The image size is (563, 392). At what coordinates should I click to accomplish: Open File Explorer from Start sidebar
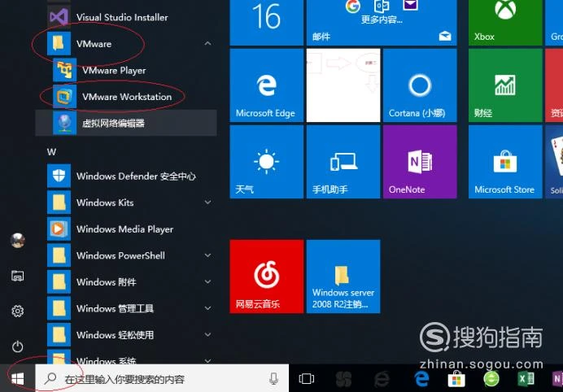point(18,276)
